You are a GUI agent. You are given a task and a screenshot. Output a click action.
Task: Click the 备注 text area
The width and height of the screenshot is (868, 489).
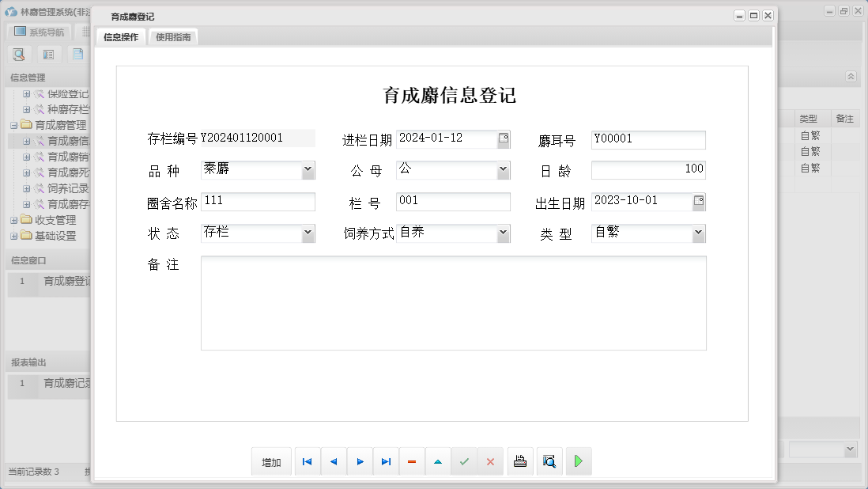[453, 301]
